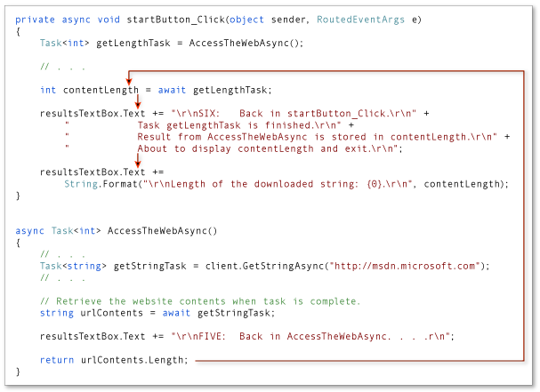The width and height of the screenshot is (540, 392).
Task: Click the http://msdn.microsoft.com URL string
Action: [405, 266]
